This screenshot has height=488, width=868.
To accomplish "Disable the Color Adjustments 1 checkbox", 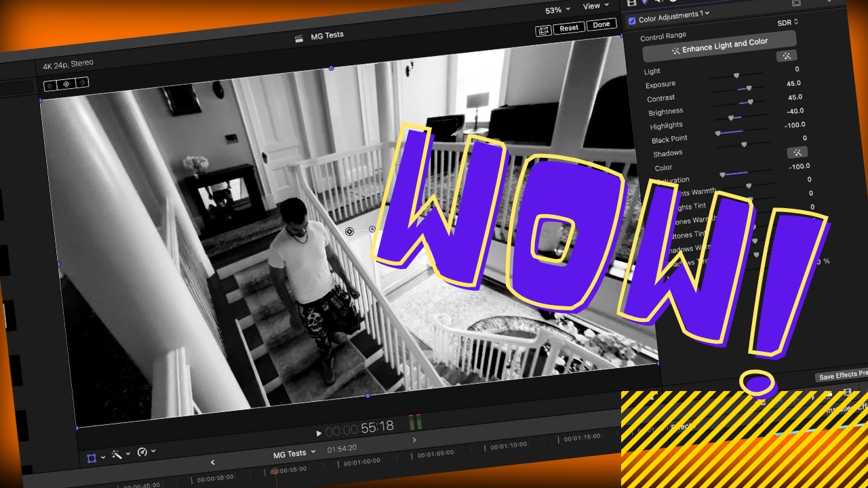I will tap(632, 20).
